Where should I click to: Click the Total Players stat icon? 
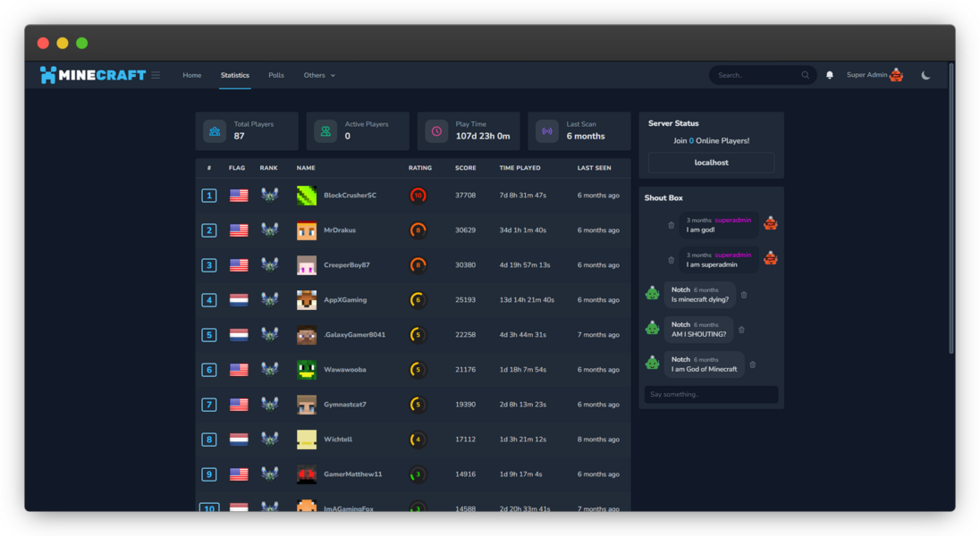213,130
